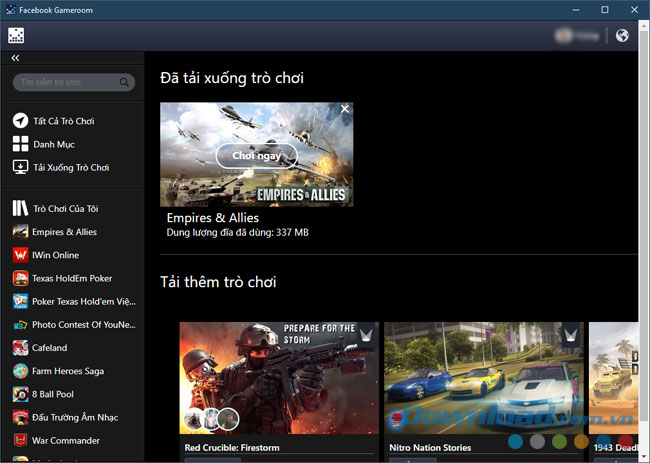Remove Empires & Allies with X button

pyautogui.click(x=345, y=109)
